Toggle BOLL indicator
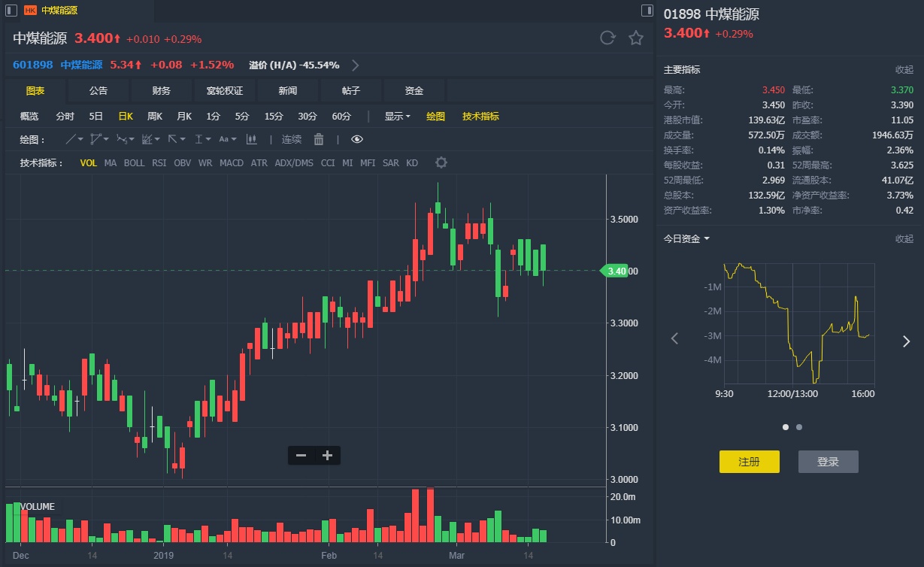The width and height of the screenshot is (924, 567). click(134, 163)
